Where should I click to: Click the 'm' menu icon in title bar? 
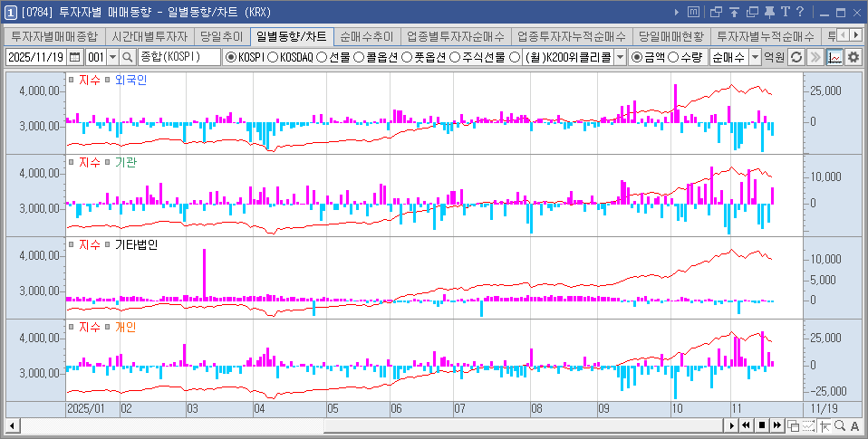(694, 12)
